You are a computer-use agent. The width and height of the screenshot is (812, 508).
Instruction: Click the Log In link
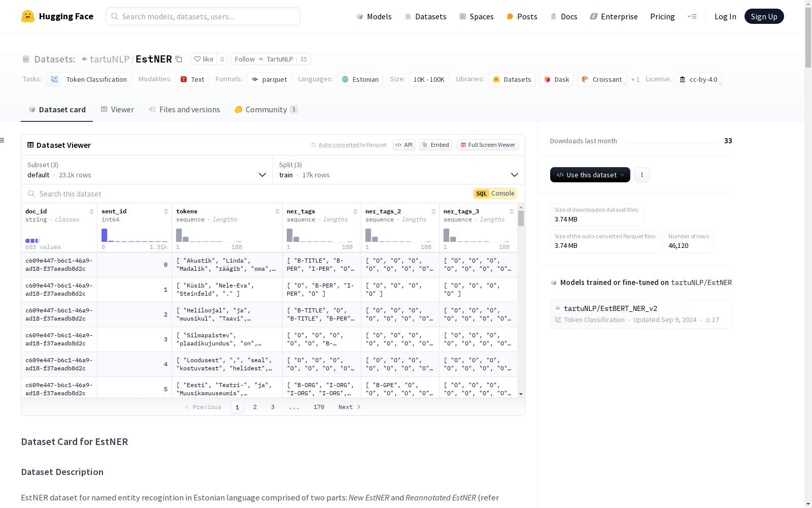point(725,16)
